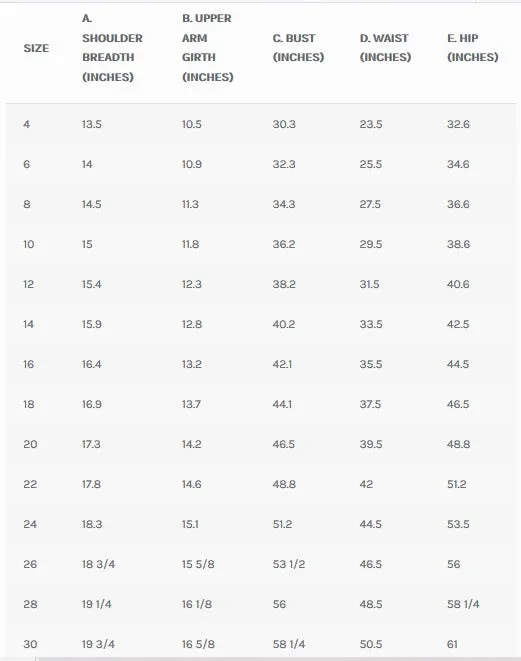
Task: Click the B. Upper Arm Girth header
Action: tap(207, 48)
